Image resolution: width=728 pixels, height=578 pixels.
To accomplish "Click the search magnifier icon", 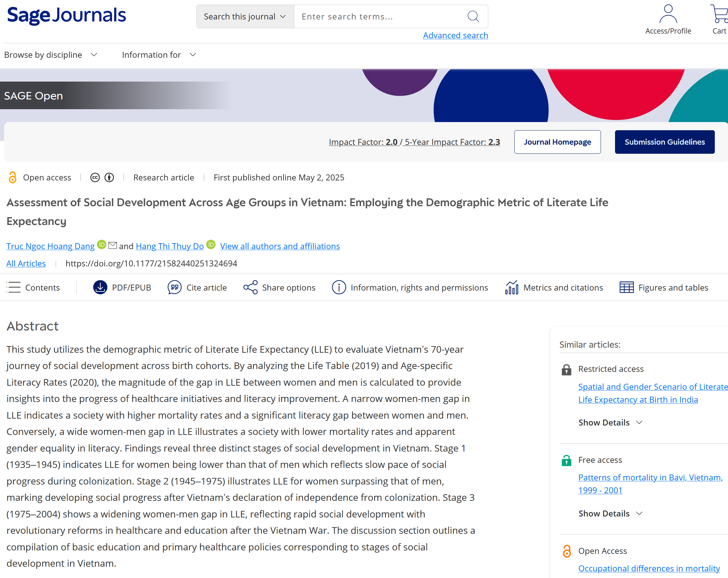I will [x=473, y=16].
